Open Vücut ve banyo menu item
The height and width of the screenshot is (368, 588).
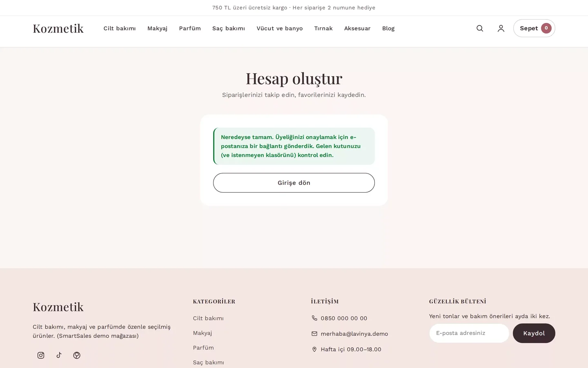pyautogui.click(x=280, y=28)
